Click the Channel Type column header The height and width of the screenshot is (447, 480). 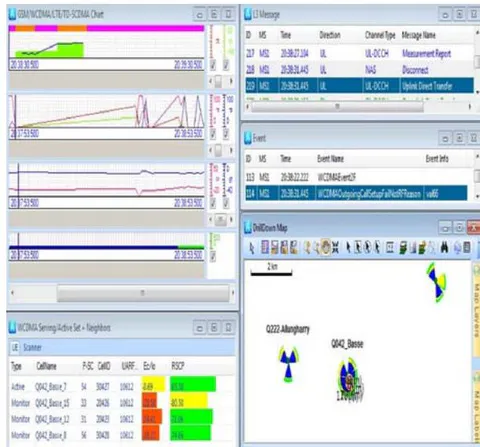point(380,35)
